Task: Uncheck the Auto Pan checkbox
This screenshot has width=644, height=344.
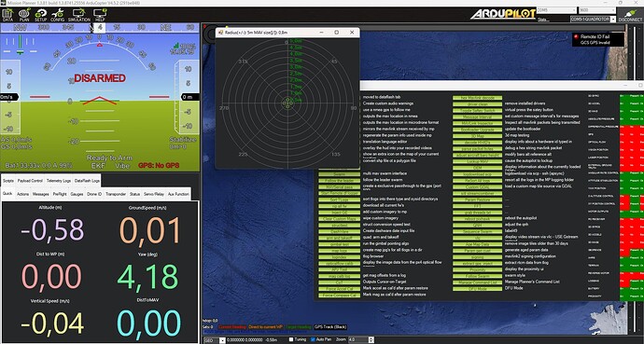Action: click(313, 339)
